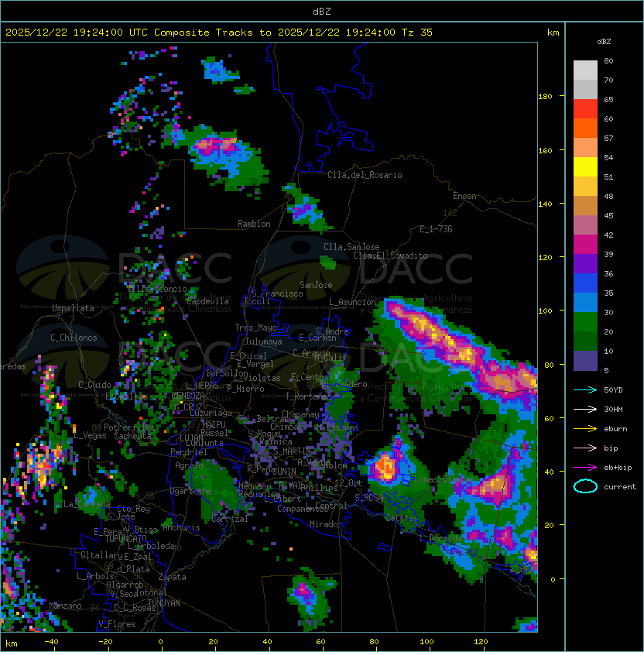
Task: Click the S_MARTIN map label
Action: pyautogui.click(x=293, y=451)
